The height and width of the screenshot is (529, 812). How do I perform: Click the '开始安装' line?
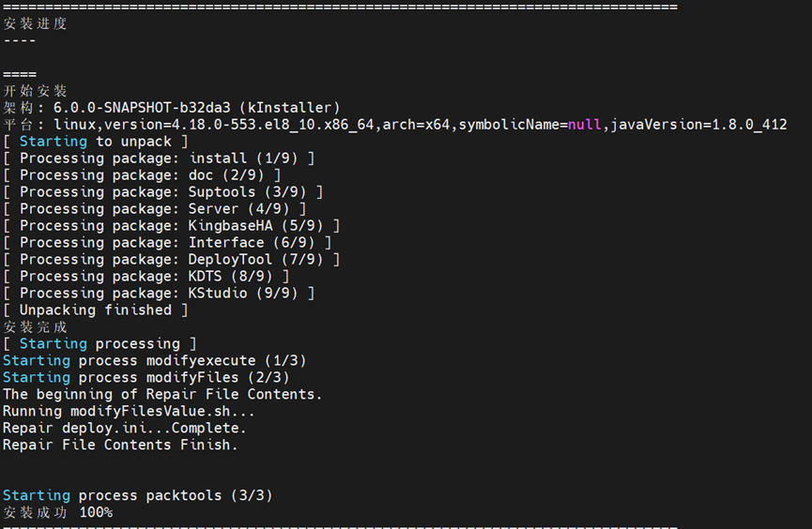[36, 91]
